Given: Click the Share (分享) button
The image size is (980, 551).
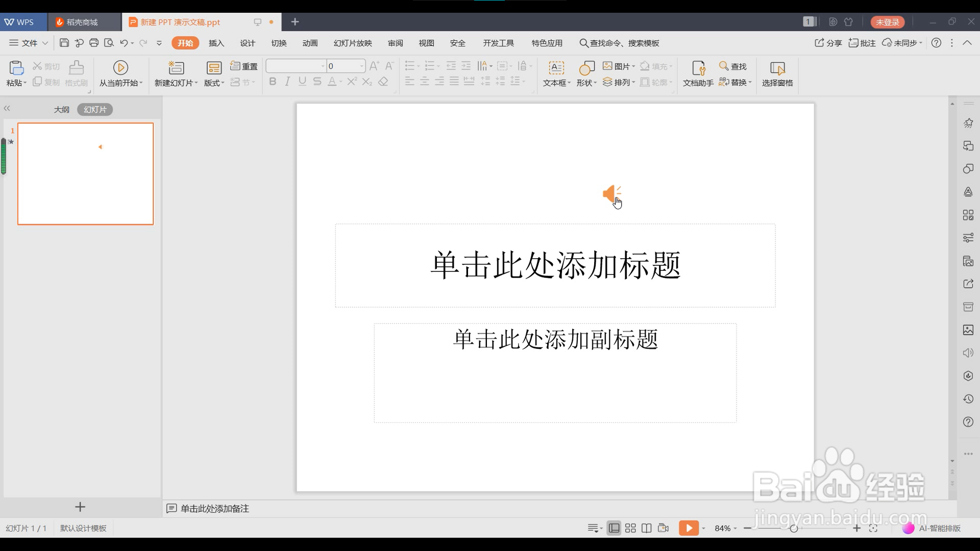Looking at the screenshot, I should [x=828, y=43].
